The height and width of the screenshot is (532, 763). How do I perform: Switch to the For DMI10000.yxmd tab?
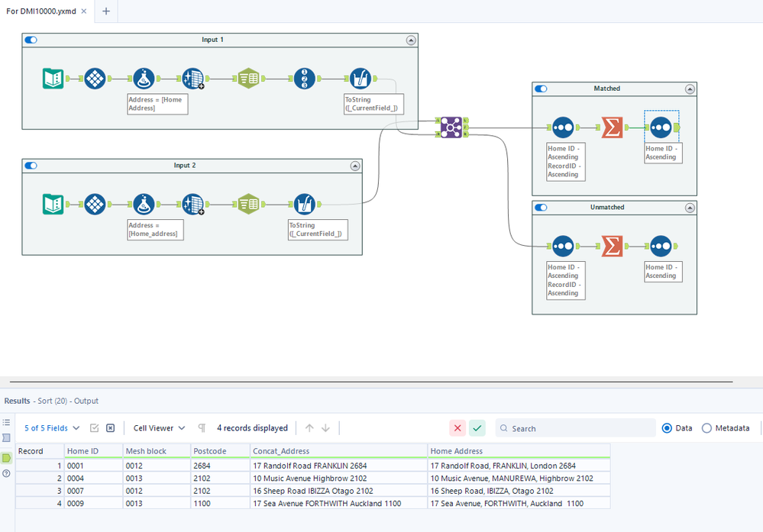[x=41, y=11]
